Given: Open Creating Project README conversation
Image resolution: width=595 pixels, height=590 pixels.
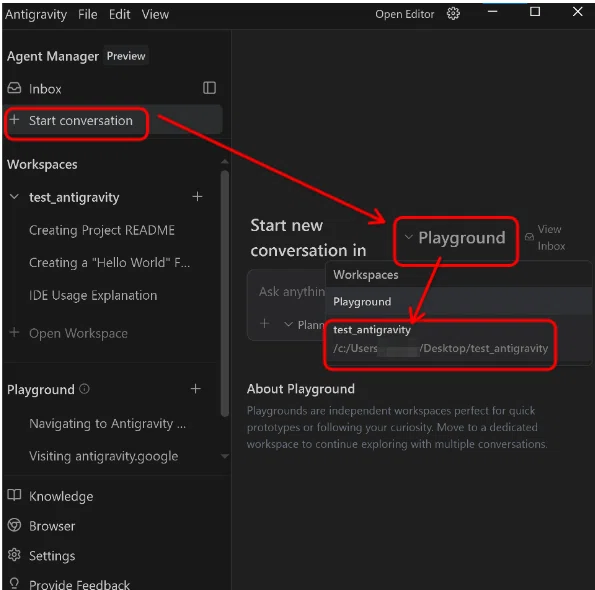Looking at the screenshot, I should click(x=102, y=230).
